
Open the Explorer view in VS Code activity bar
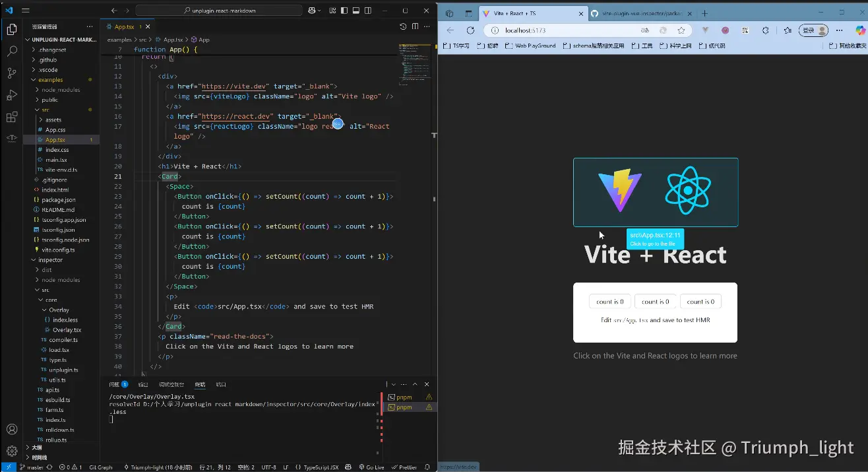[x=12, y=29]
